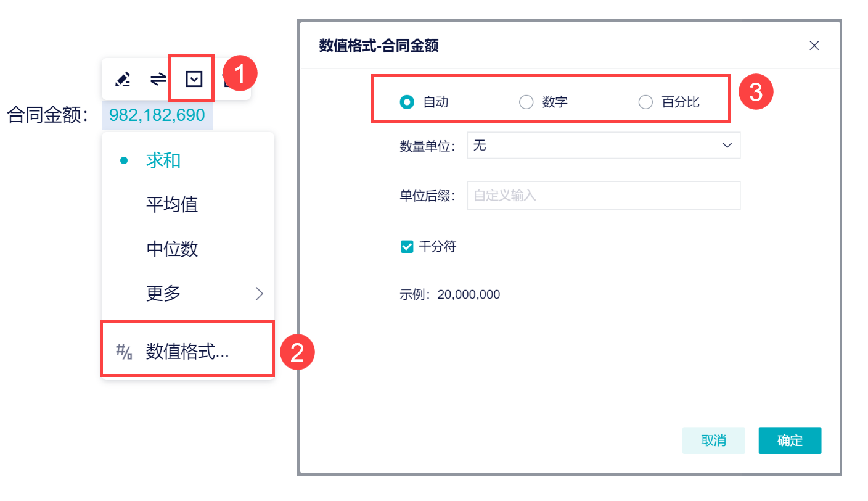Click the 单位后缀 input field

click(x=603, y=196)
